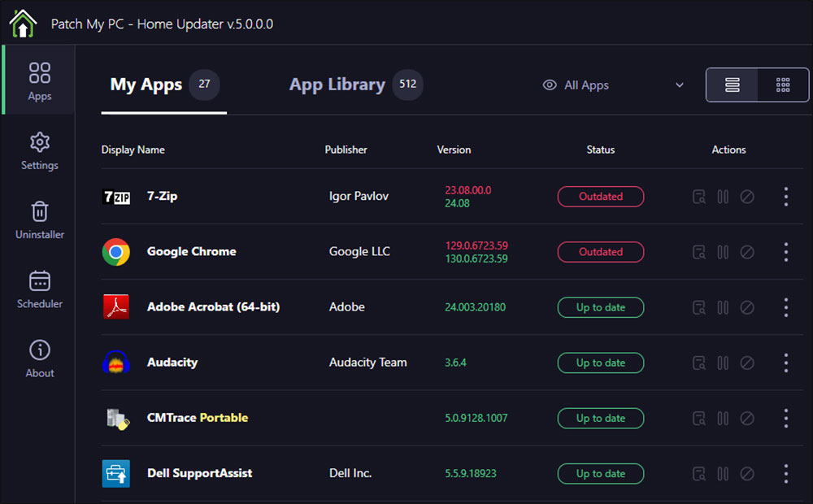813x504 pixels.
Task: Open Settings in the sidebar
Action: click(x=39, y=151)
